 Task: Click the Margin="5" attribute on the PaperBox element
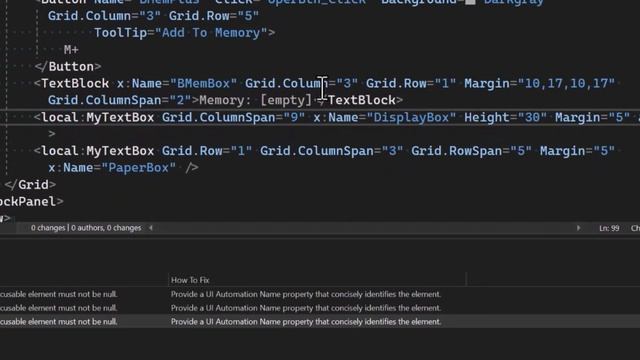click(x=577, y=151)
